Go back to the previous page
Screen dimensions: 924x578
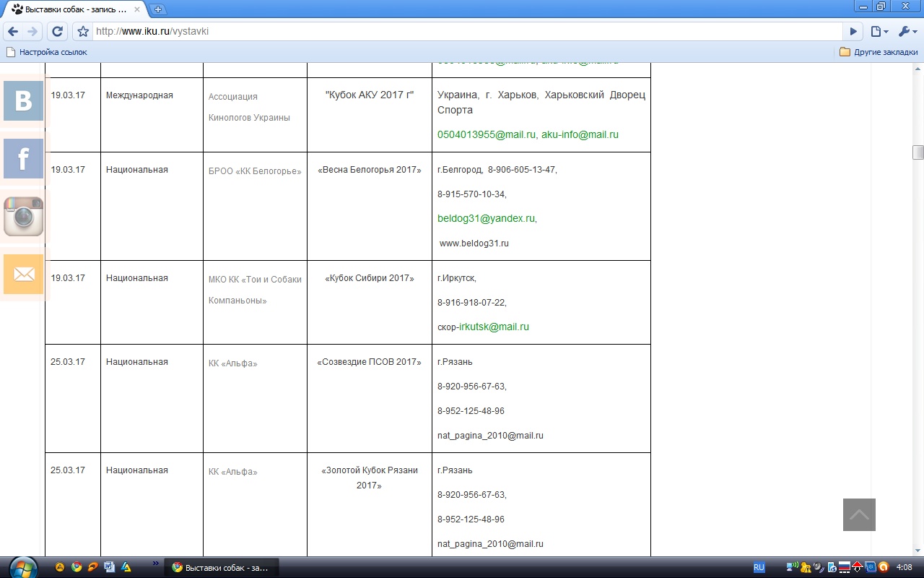pyautogui.click(x=13, y=32)
